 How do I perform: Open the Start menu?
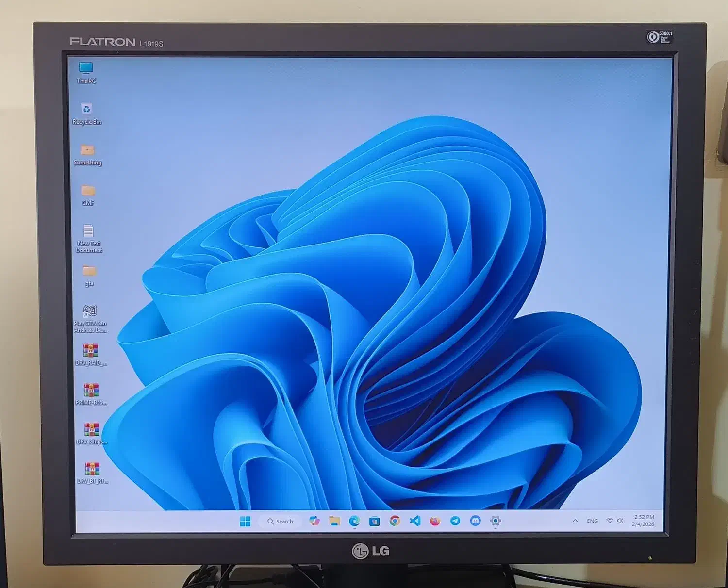[x=246, y=521]
